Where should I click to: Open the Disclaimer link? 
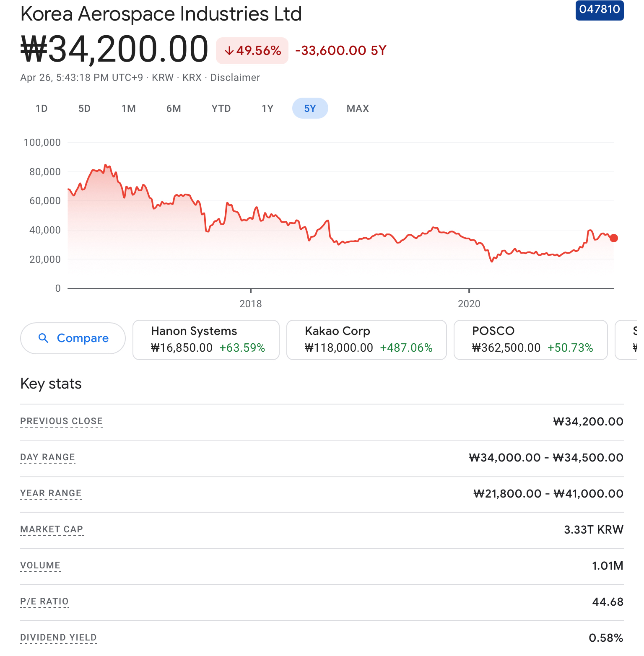(235, 78)
